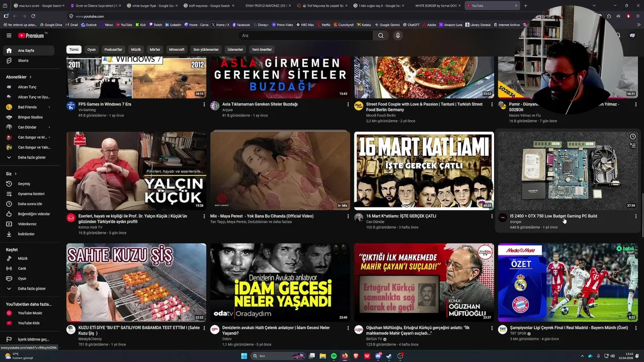Open the Windows Start menu
The image size is (644, 362).
coord(244,356)
